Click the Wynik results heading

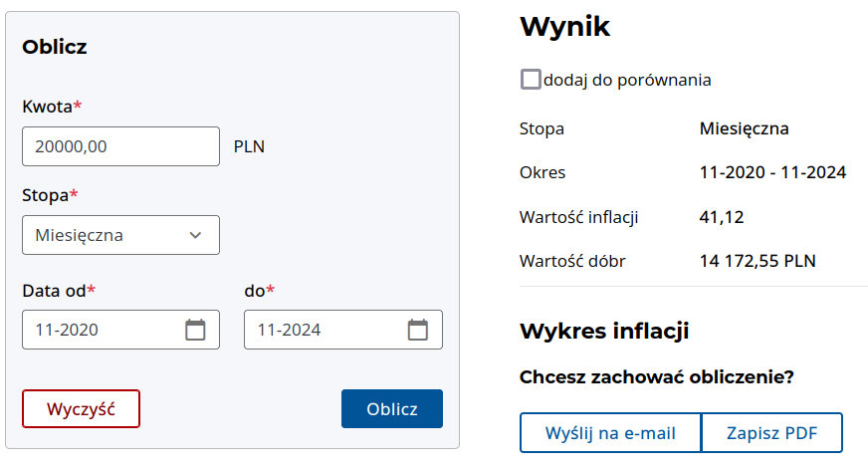pyautogui.click(x=564, y=28)
